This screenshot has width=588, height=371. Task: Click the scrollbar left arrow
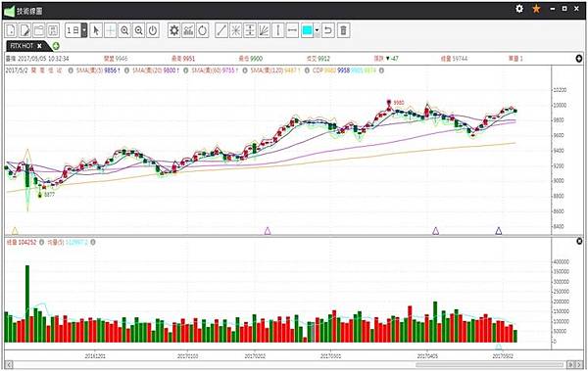click(x=9, y=364)
